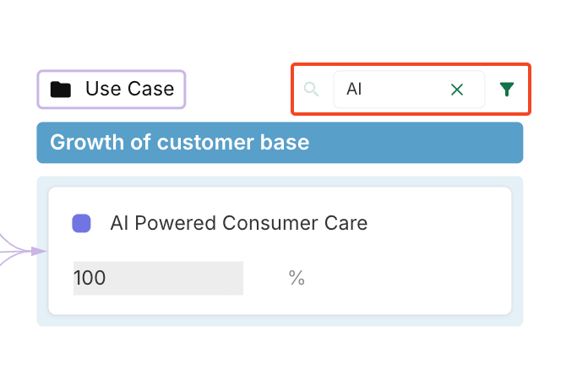Click the curved purple connector lines at left
The width and height of the screenshot is (588, 392).
(13, 244)
